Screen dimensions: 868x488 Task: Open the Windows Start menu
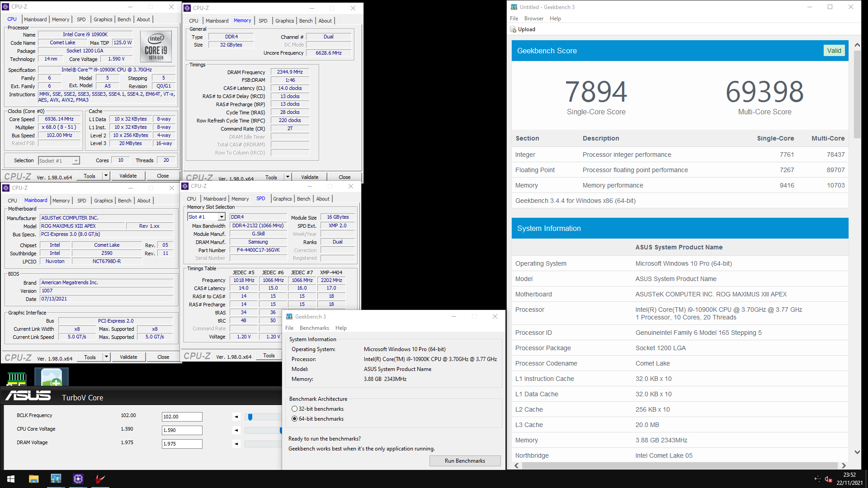tap(11, 479)
